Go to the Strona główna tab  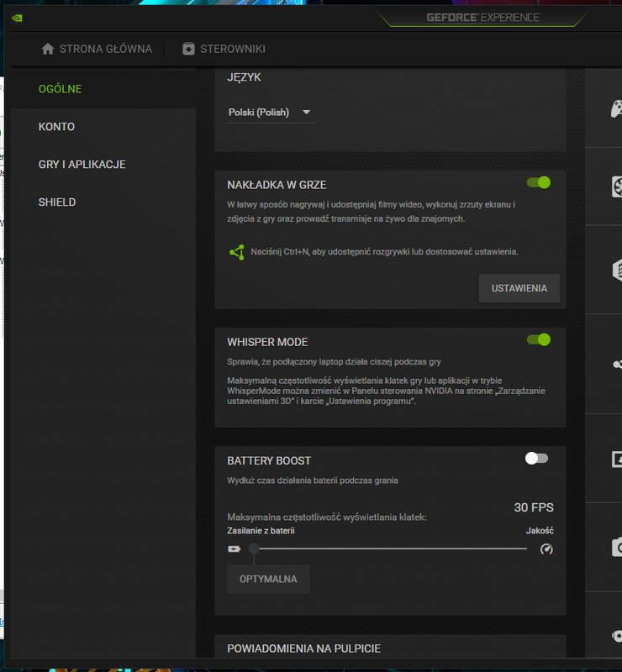click(97, 49)
